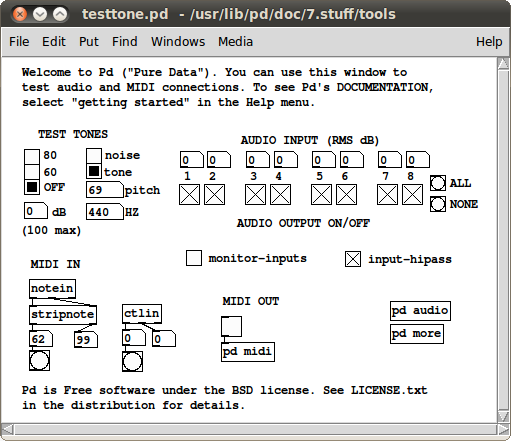Toggle audio output channel 7

pyautogui.click(x=387, y=195)
